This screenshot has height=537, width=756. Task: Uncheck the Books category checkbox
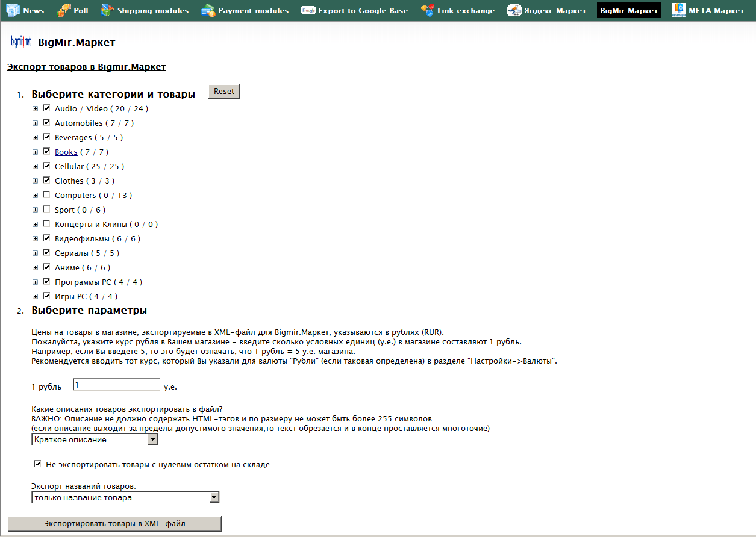click(46, 152)
